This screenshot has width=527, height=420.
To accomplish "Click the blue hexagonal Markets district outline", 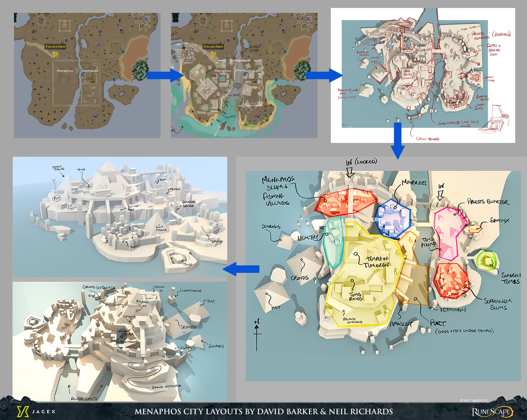I will click(x=393, y=218).
